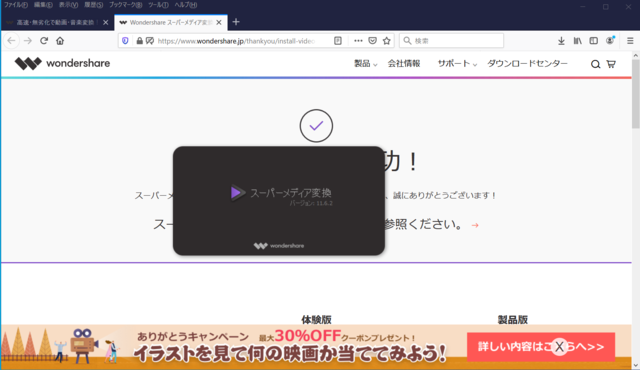Click the スーパーメディア変換 splash screen title

tap(290, 193)
